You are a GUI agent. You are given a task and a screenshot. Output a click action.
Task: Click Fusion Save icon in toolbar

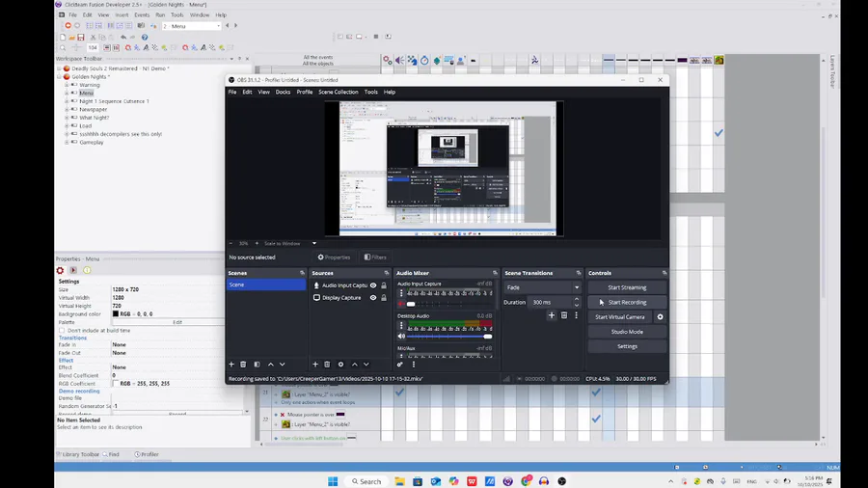[x=81, y=37]
